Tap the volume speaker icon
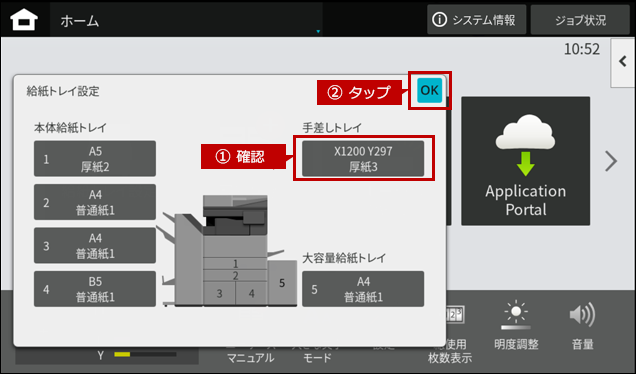This screenshot has height=374, width=636. click(582, 314)
